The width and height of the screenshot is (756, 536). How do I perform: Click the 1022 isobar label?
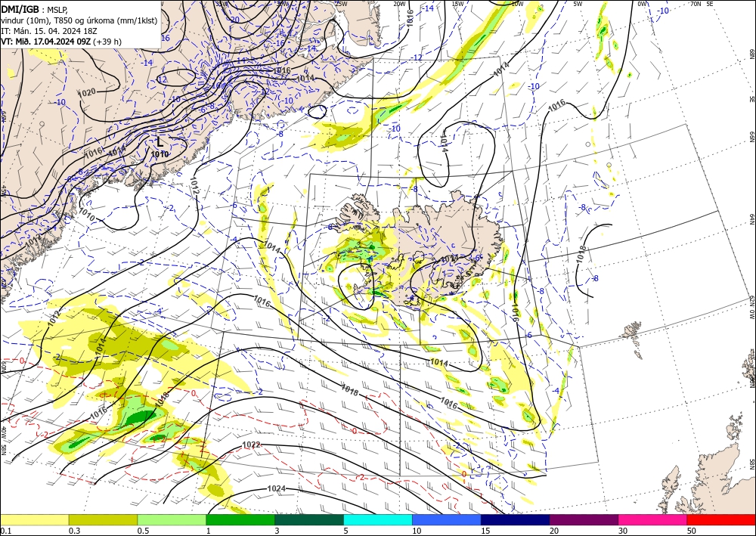(x=251, y=445)
